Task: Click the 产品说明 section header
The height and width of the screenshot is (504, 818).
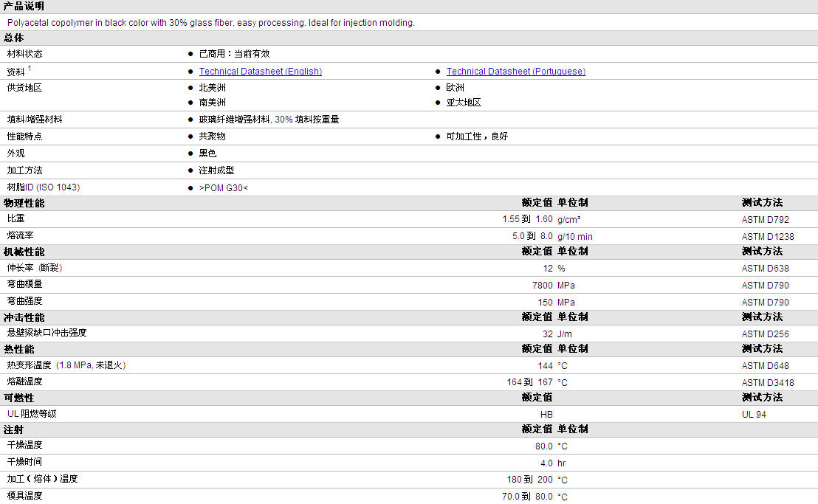Action: point(24,6)
